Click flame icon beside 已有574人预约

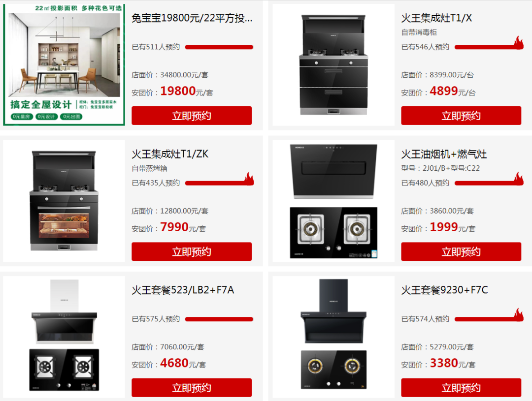(518, 314)
